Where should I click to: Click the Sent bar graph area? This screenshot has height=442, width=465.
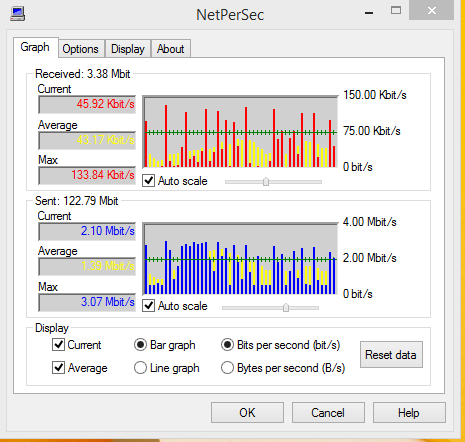pos(240,259)
